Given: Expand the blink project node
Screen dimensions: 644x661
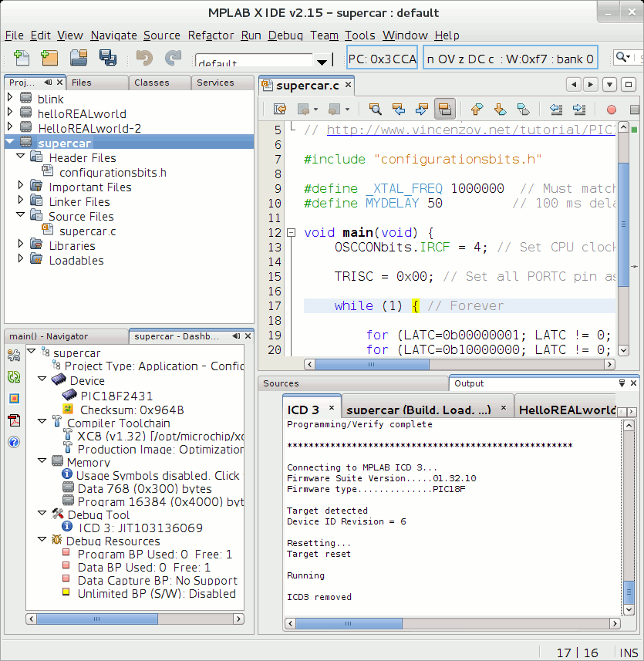Looking at the screenshot, I should point(10,97).
